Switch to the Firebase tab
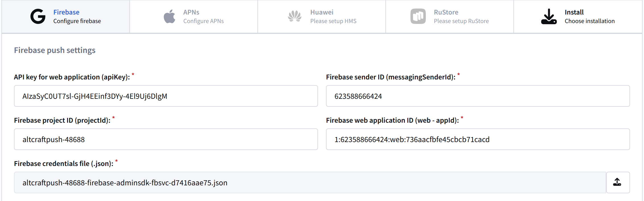Screen dimensions: 644x201 [66, 17]
